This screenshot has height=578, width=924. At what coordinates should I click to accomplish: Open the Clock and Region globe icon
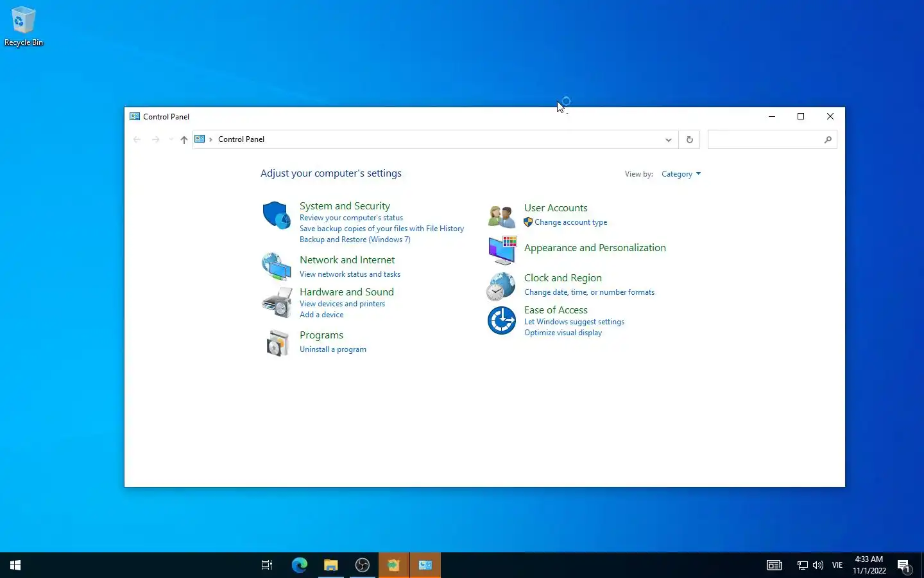[501, 286]
